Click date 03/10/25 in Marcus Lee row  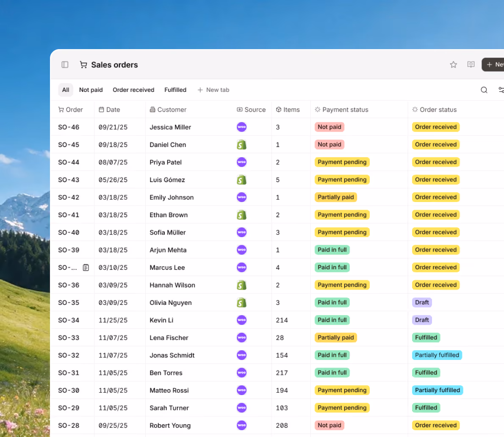tap(113, 267)
